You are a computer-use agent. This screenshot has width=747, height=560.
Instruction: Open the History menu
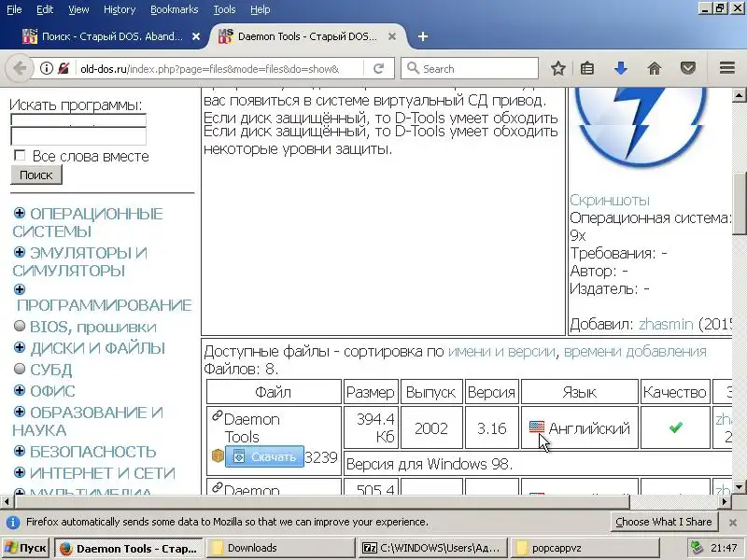[120, 9]
